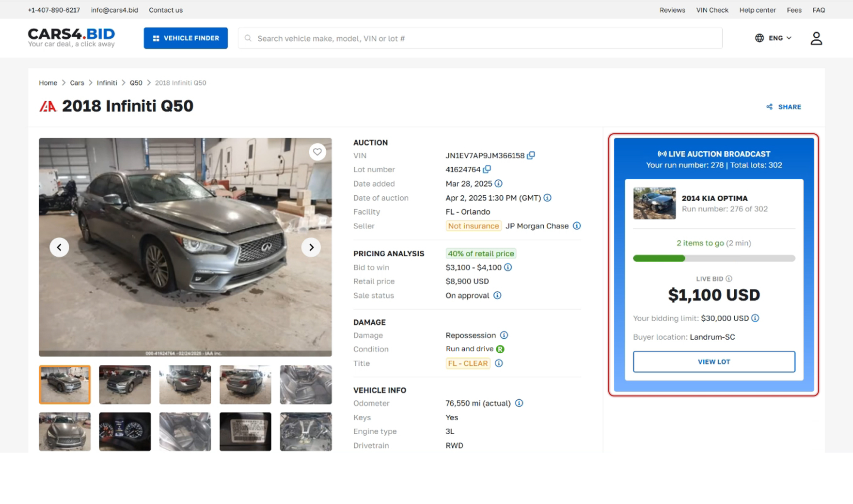
Task: Click the live broadcast signal icon
Action: (x=662, y=154)
